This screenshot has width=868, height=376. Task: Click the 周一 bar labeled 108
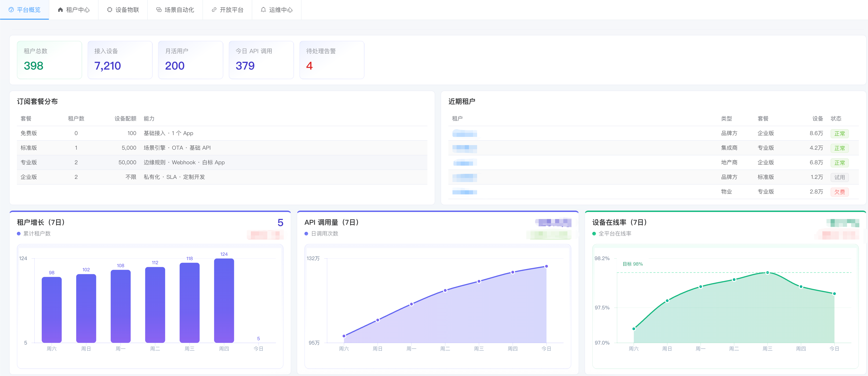(x=121, y=306)
